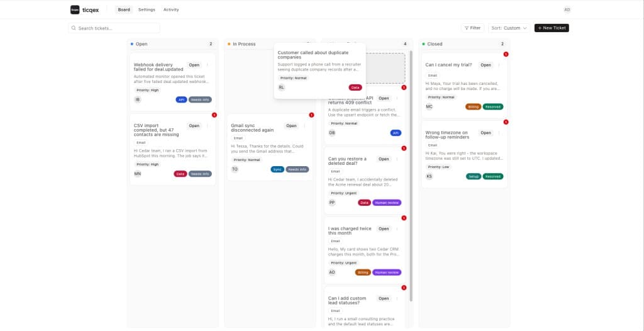The width and height of the screenshot is (644, 331).
Task: Open status dropdown on Wrong timezone ticket
Action: (486, 133)
